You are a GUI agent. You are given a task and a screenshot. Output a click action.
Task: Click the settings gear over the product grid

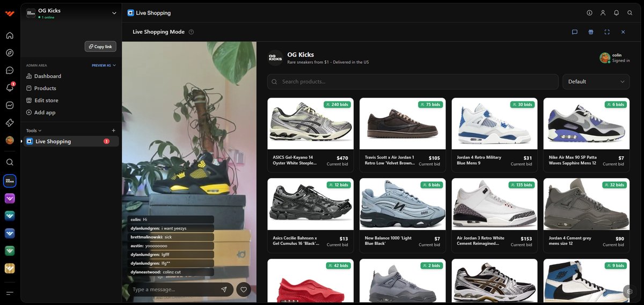pos(631,292)
